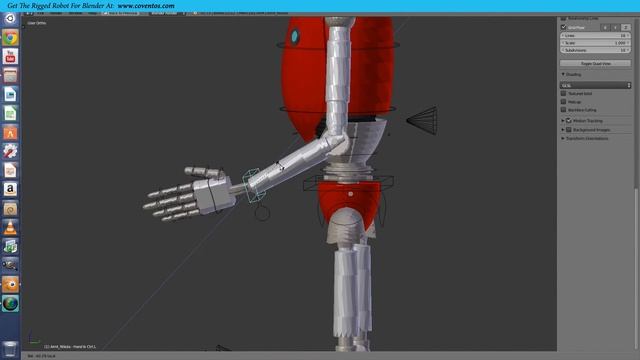Select the cyan wrist cube controller

(254, 185)
